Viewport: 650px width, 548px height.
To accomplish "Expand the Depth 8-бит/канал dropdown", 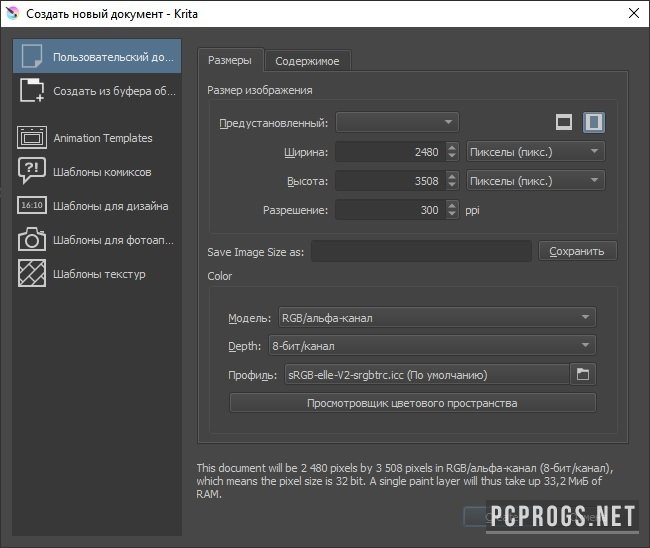I will [432, 345].
